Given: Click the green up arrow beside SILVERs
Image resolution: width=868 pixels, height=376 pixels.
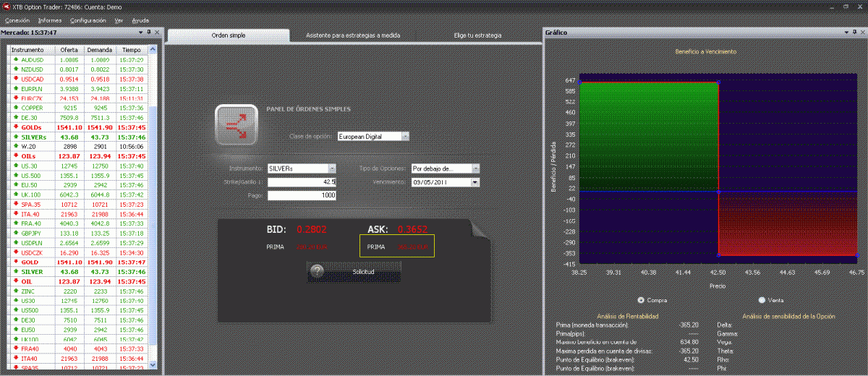Looking at the screenshot, I should (x=15, y=136).
